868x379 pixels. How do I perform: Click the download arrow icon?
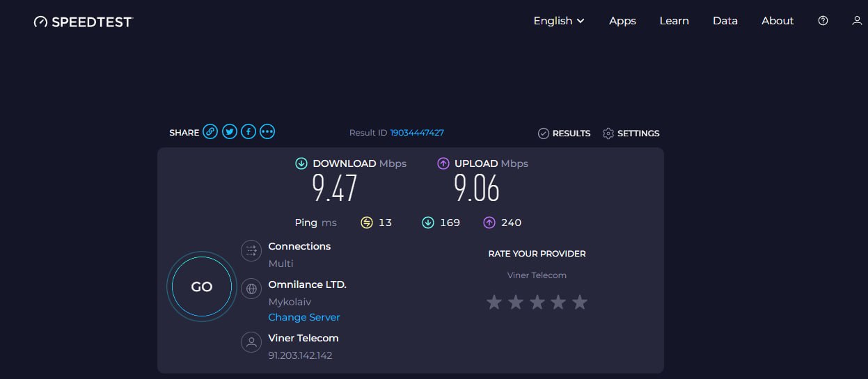[x=301, y=163]
